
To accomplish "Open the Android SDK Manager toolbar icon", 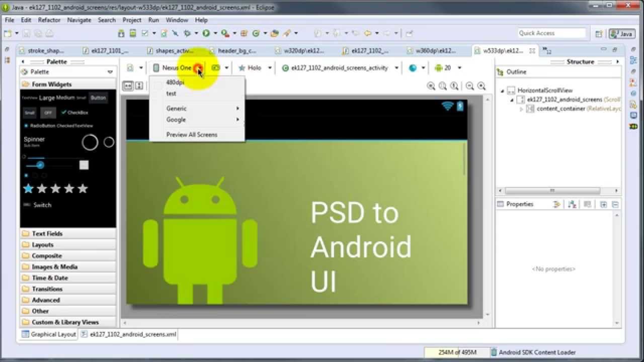I will point(121,33).
